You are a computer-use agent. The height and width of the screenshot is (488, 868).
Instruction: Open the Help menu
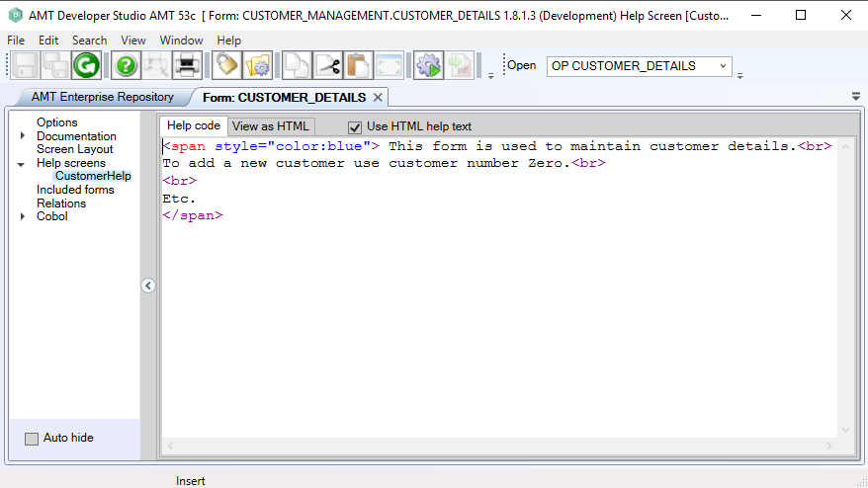[228, 41]
